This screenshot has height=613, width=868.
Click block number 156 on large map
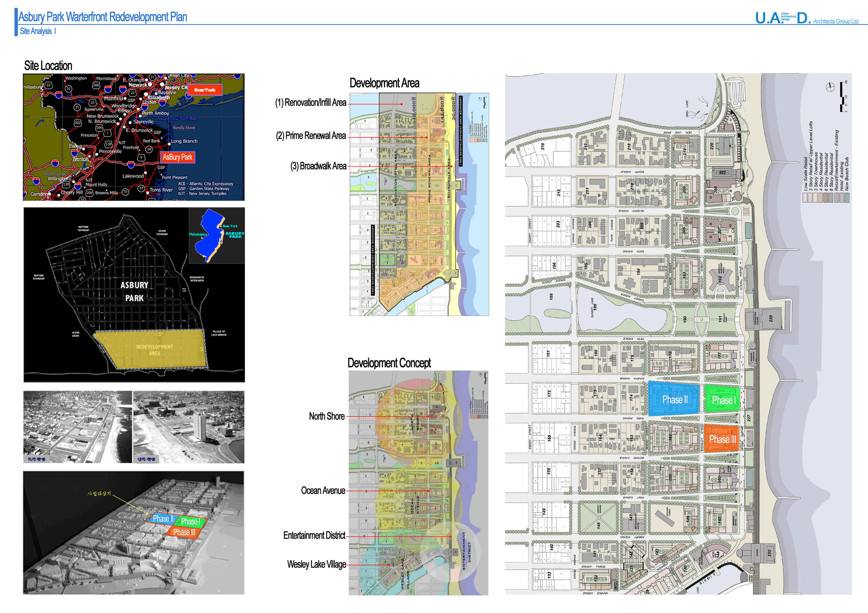click(548, 471)
